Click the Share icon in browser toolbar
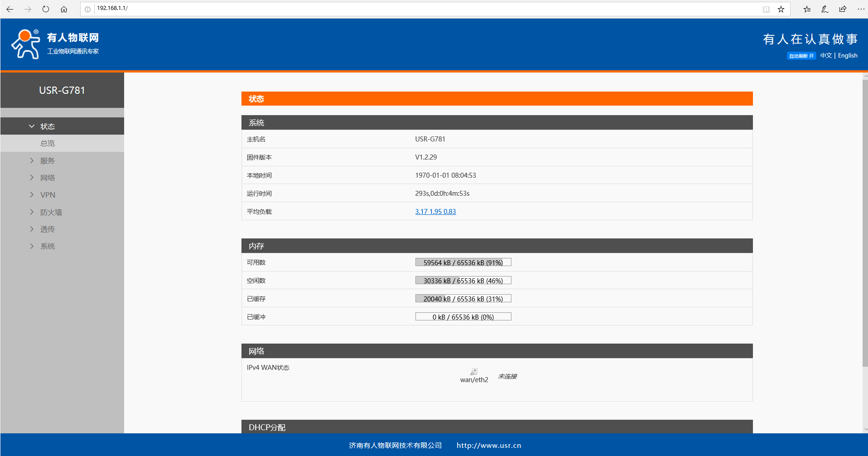The image size is (868, 456). pyautogui.click(x=843, y=9)
